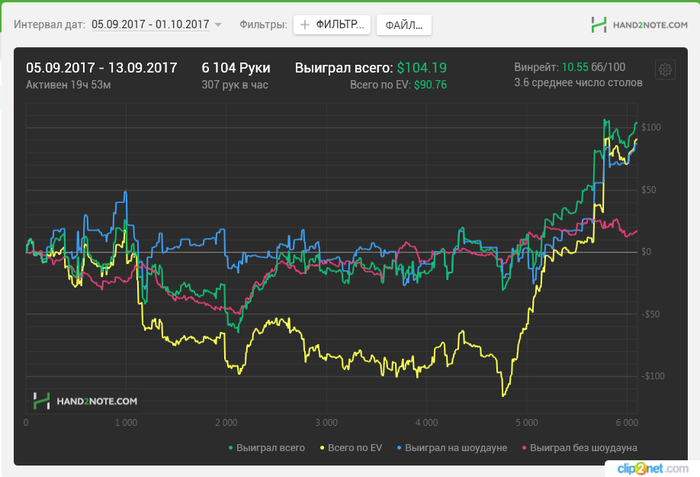Open the chart settings gear icon

tap(665, 70)
